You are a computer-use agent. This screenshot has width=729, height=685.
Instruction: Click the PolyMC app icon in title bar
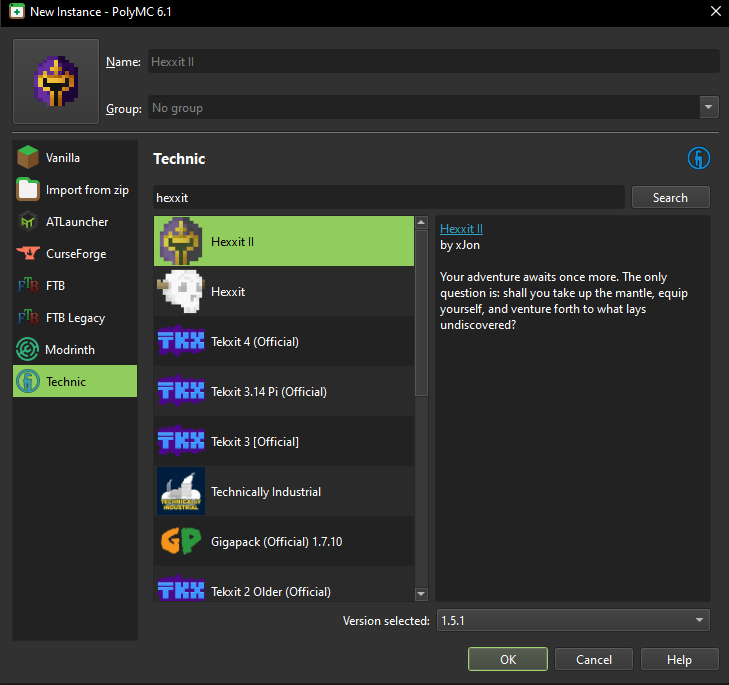click(17, 11)
